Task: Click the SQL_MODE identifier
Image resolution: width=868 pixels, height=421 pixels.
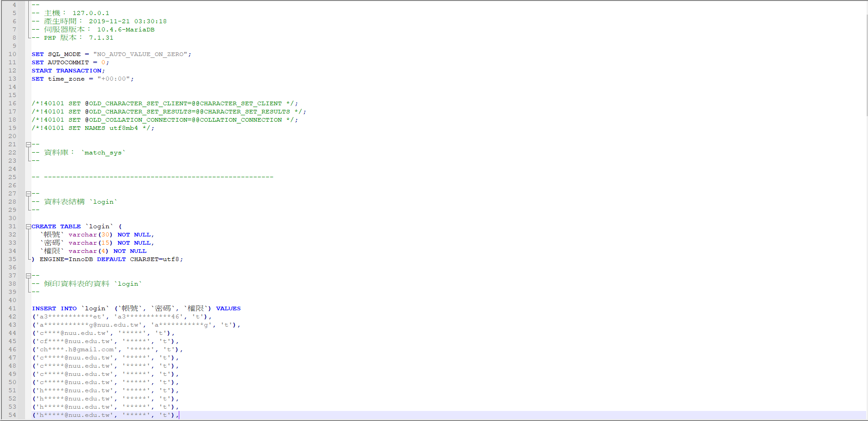Action: click(64, 54)
